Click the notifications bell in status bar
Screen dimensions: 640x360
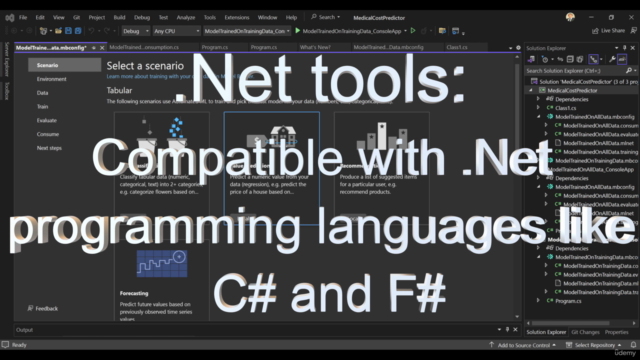pyautogui.click(x=633, y=345)
